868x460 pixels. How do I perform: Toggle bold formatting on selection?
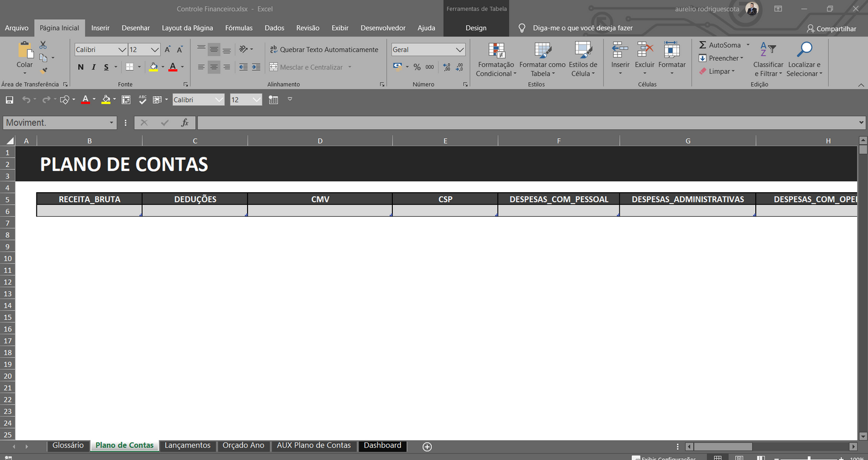[x=80, y=67]
